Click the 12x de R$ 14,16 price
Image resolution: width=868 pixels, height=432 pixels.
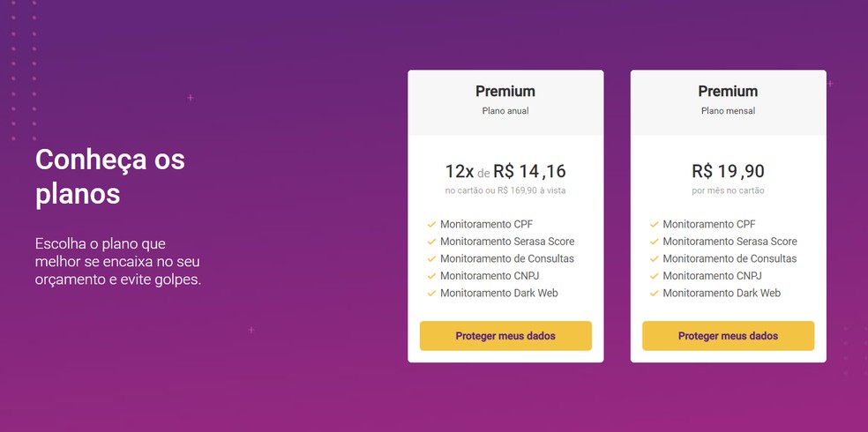505,171
